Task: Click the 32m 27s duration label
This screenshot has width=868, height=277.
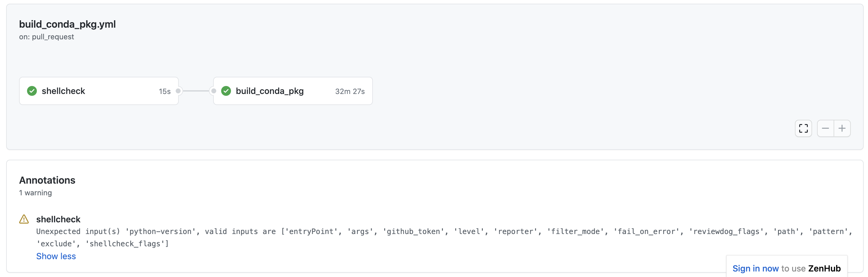Action: pyautogui.click(x=350, y=91)
